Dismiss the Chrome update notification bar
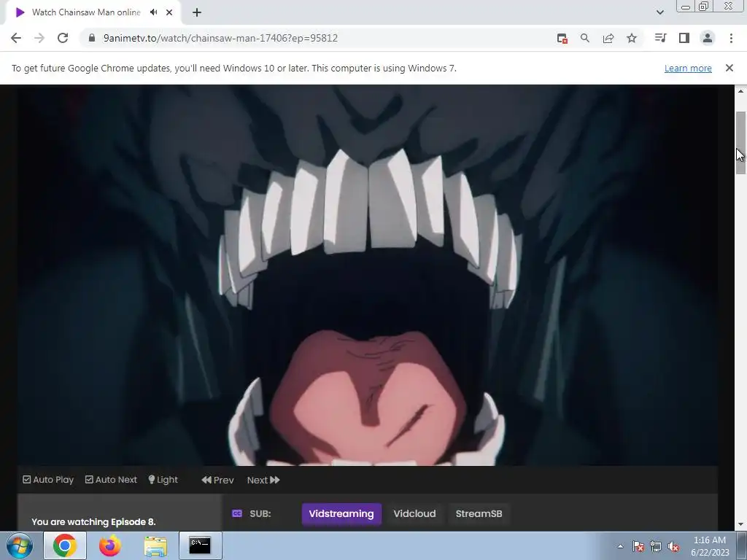This screenshot has width=747, height=560. point(729,68)
